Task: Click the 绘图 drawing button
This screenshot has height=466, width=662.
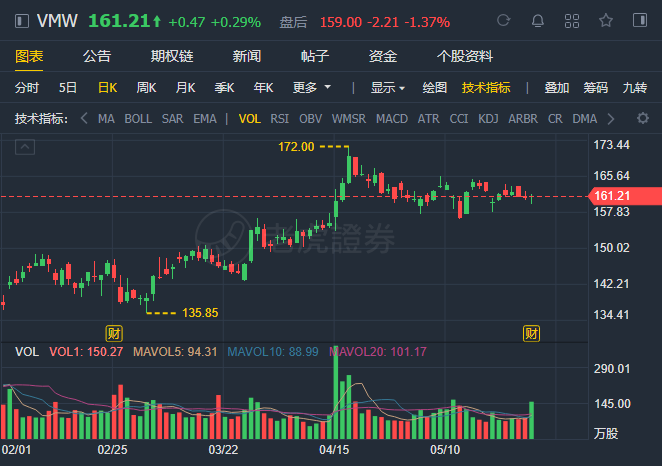Action: (x=434, y=88)
